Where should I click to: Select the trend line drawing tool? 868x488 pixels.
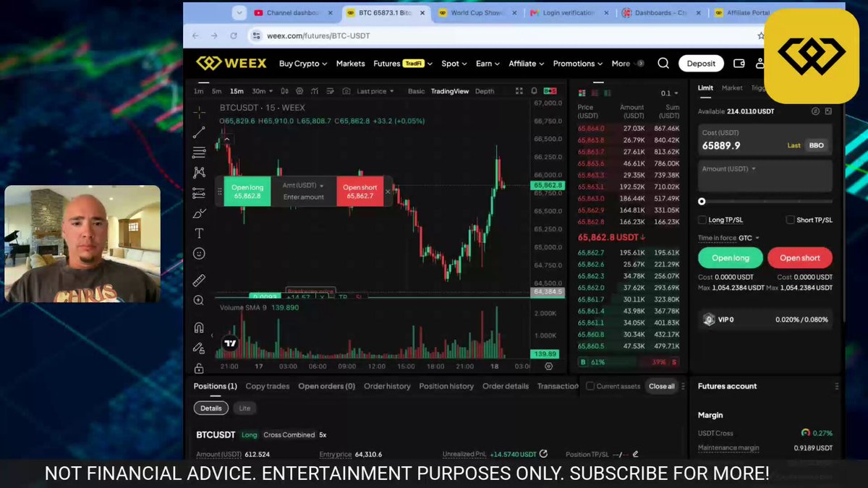coord(199,132)
